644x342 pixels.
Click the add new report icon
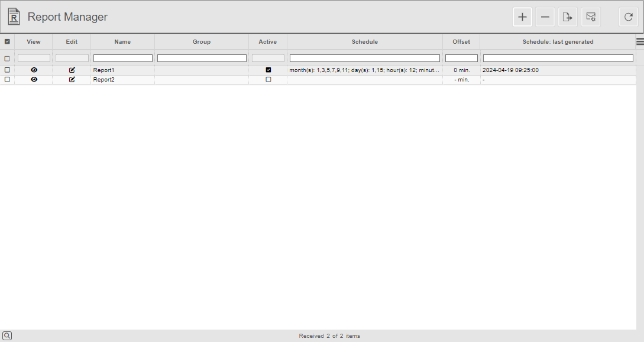coord(522,17)
